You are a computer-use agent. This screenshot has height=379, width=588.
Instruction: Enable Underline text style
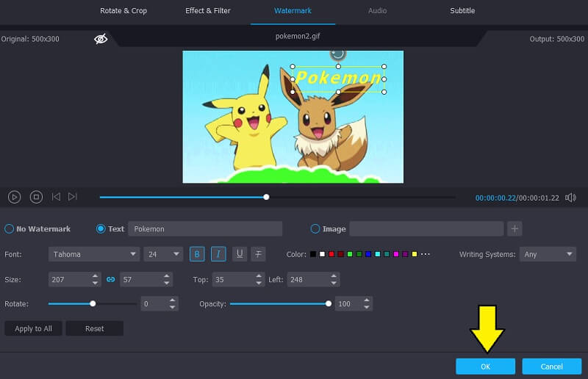point(239,254)
